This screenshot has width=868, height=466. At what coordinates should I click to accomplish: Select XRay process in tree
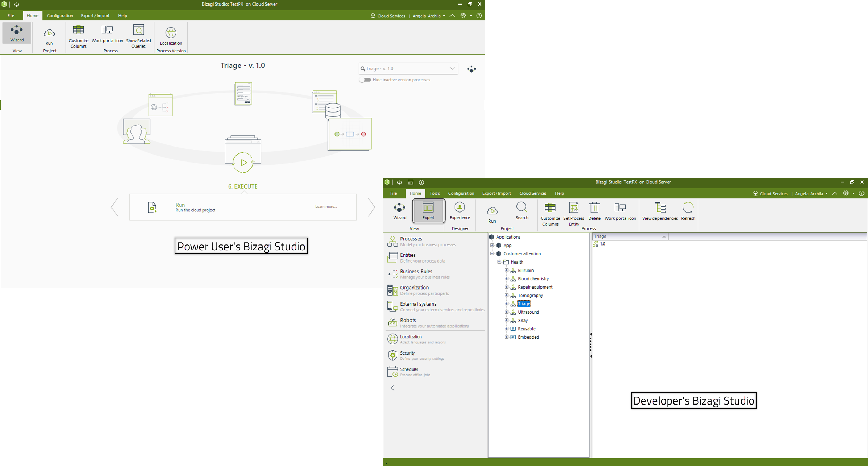pyautogui.click(x=522, y=321)
